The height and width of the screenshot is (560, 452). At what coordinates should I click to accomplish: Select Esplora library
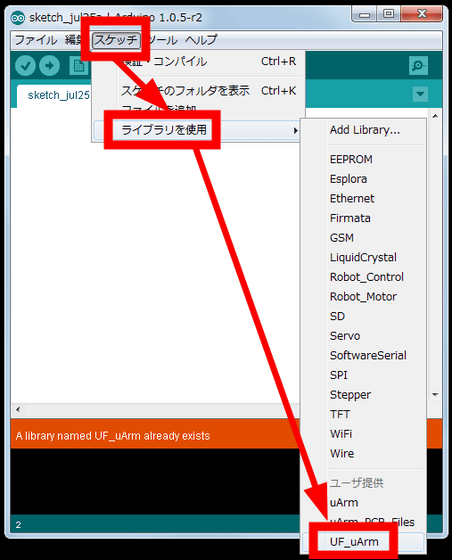tap(348, 179)
